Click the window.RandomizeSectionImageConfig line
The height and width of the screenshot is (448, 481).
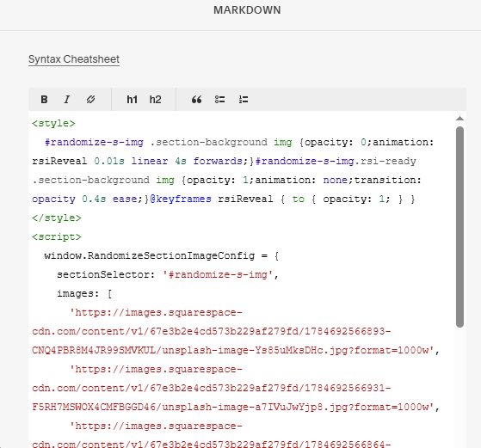tap(162, 255)
